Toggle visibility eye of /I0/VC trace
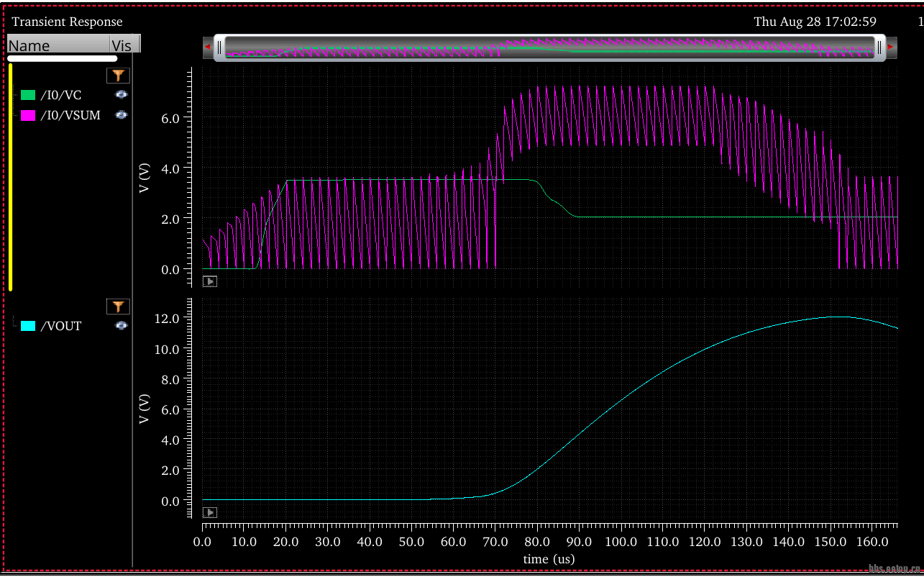 pos(122,95)
